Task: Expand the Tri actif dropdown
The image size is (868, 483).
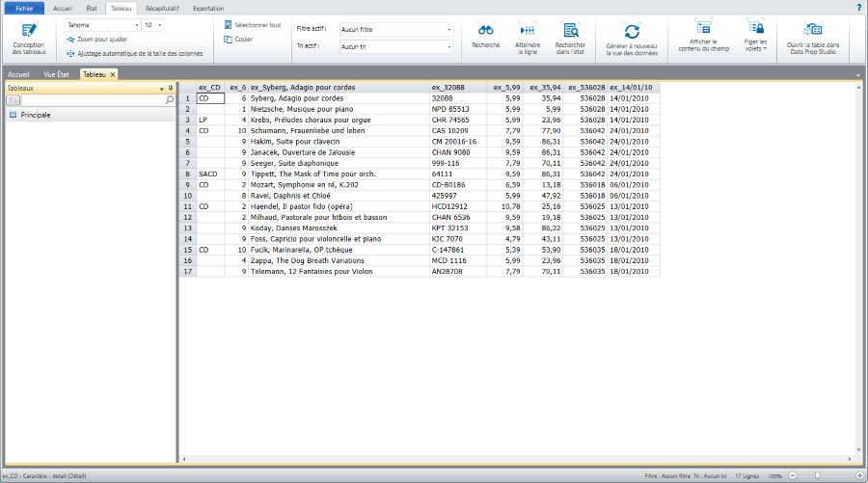Action: 449,46
